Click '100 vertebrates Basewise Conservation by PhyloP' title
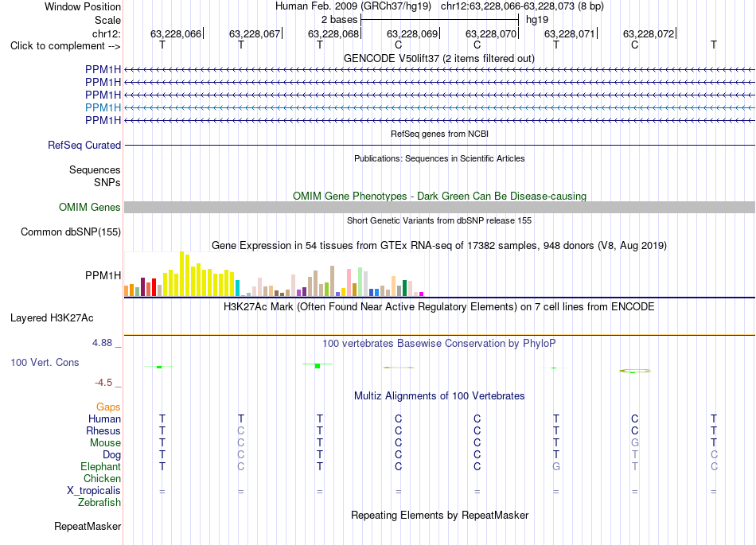Viewport: 756px width, 545px height. point(439,343)
